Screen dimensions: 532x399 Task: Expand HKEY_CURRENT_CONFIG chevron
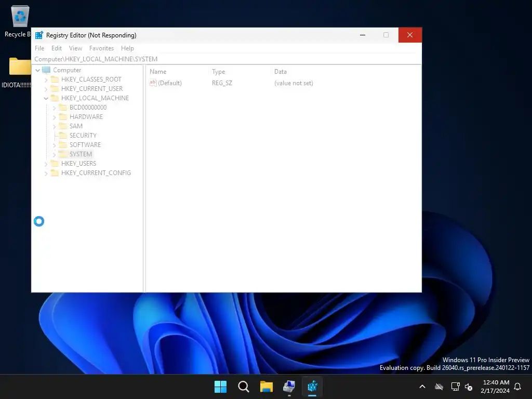pyautogui.click(x=46, y=174)
